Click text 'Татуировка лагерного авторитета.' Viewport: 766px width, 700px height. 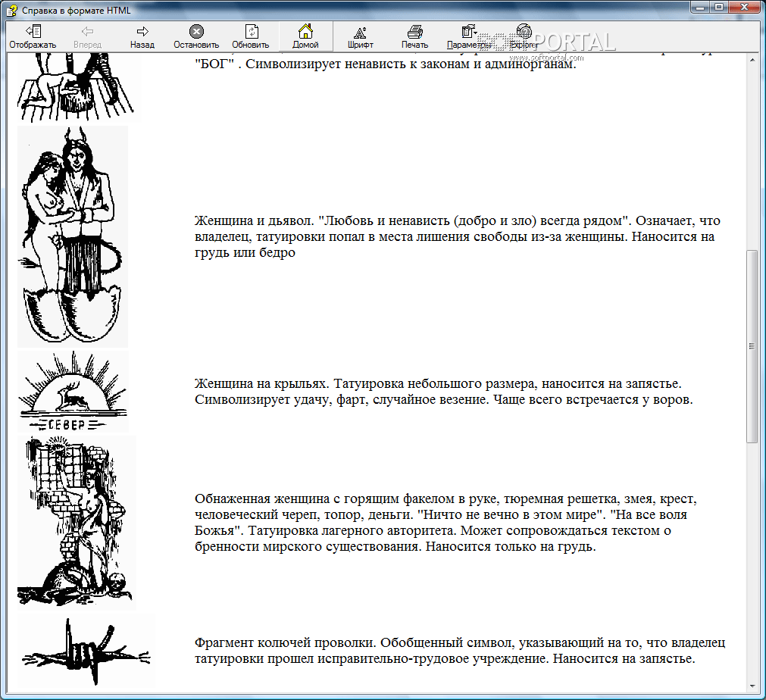[352, 530]
